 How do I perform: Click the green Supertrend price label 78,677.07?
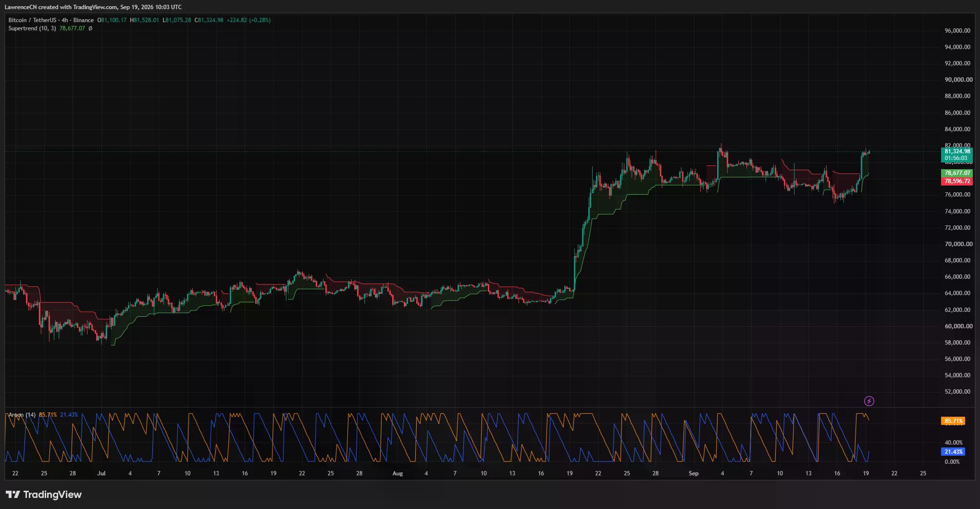957,173
